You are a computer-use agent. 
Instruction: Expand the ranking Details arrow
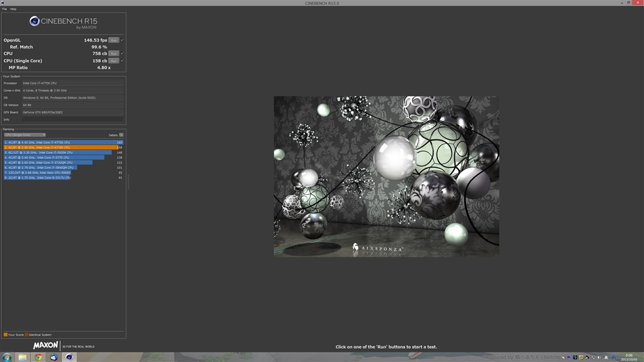click(x=121, y=134)
